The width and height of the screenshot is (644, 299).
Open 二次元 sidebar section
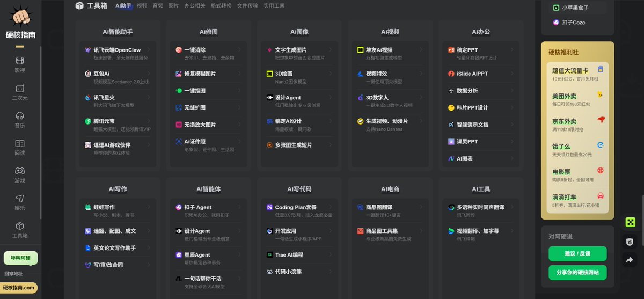[20, 92]
